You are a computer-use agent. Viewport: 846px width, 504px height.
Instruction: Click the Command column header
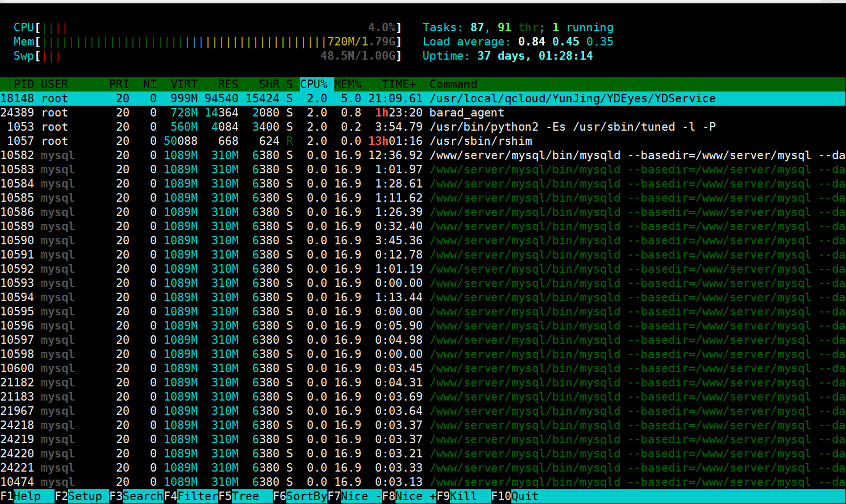pos(453,84)
